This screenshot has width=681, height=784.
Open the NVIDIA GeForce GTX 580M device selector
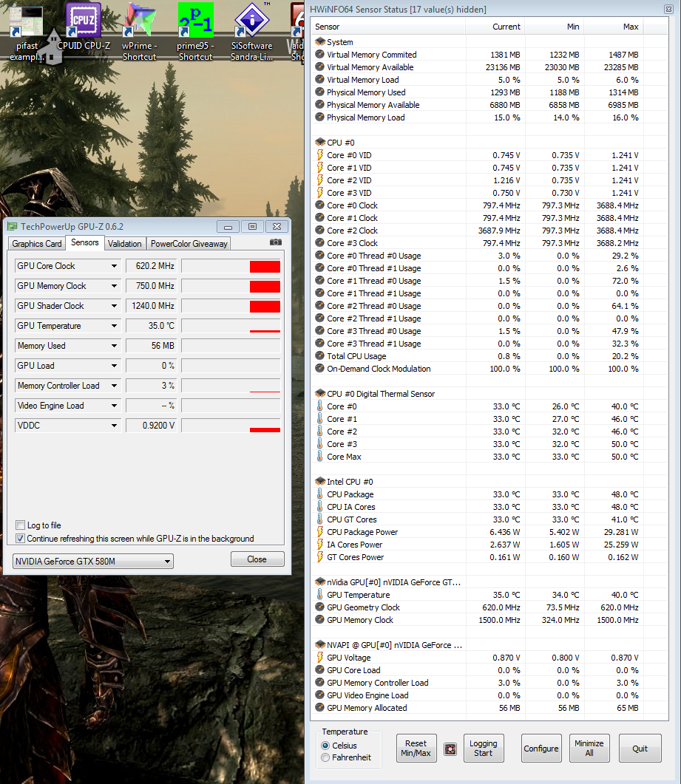[92, 561]
